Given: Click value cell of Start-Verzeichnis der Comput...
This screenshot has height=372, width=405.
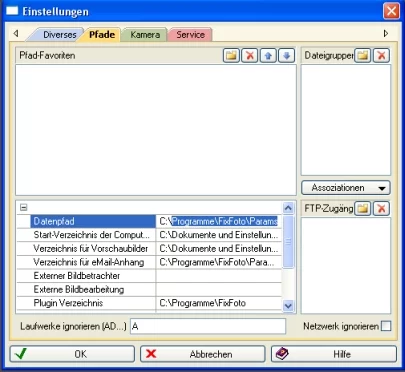Looking at the screenshot, I should tap(219, 235).
